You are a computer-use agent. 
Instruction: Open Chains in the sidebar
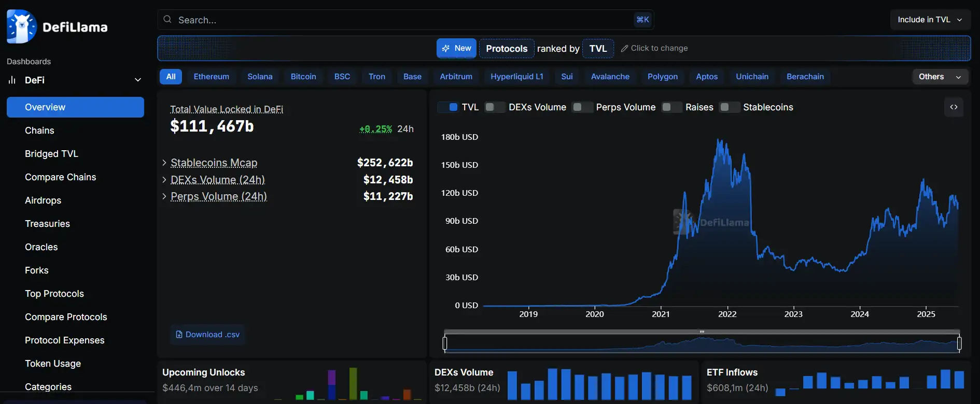click(x=39, y=131)
